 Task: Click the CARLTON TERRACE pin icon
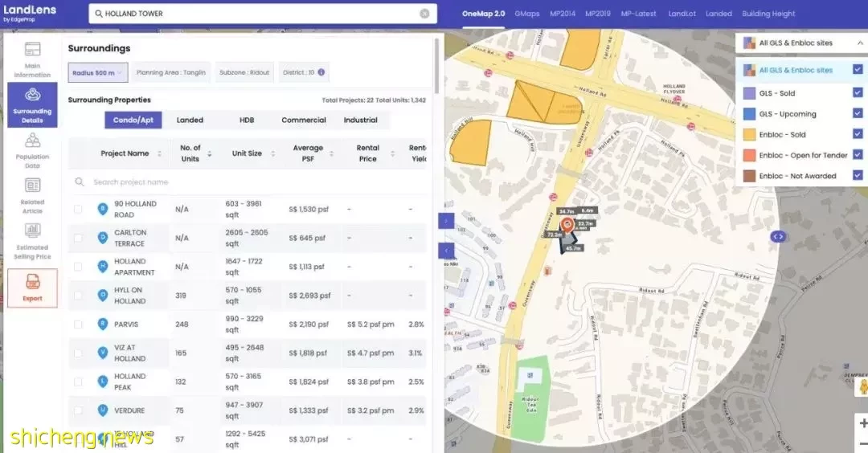click(102, 238)
